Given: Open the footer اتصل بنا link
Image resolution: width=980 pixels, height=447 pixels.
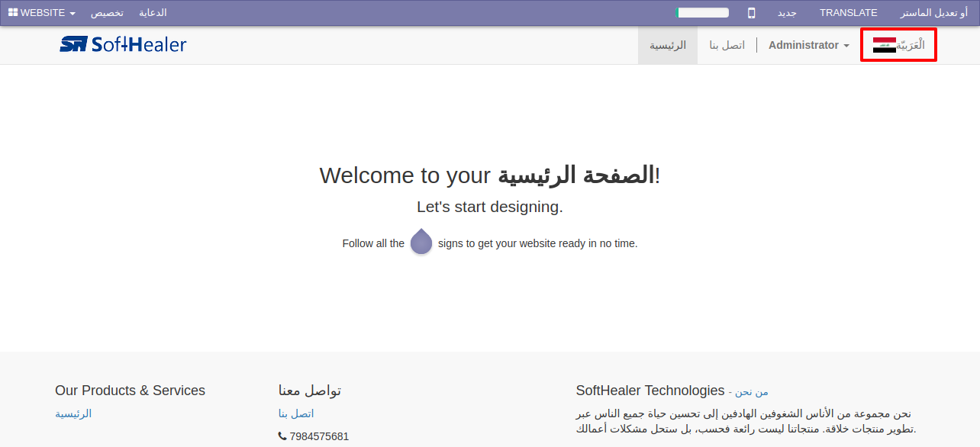Looking at the screenshot, I should (x=296, y=413).
